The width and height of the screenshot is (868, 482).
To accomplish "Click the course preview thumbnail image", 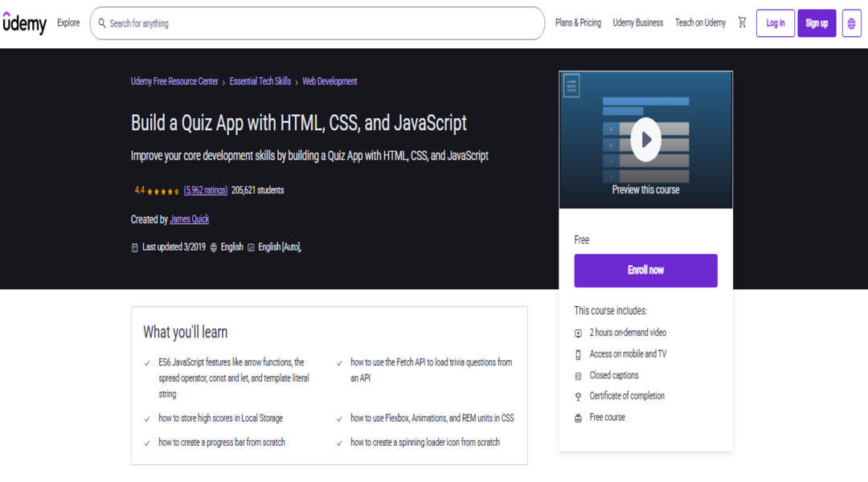I will (x=645, y=140).
